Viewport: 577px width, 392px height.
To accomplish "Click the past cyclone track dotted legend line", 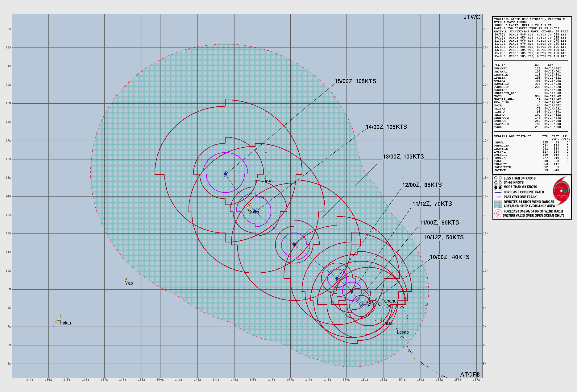I will point(498,197).
